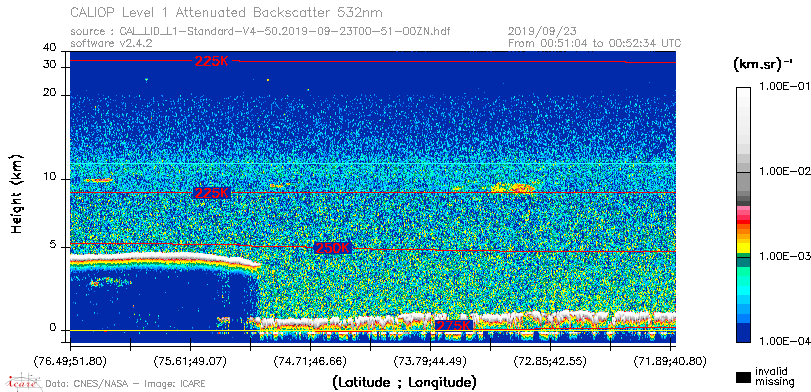Click the '(72.85;42.55)' coordinate label
Screen dimensions: 811x392
click(x=550, y=360)
